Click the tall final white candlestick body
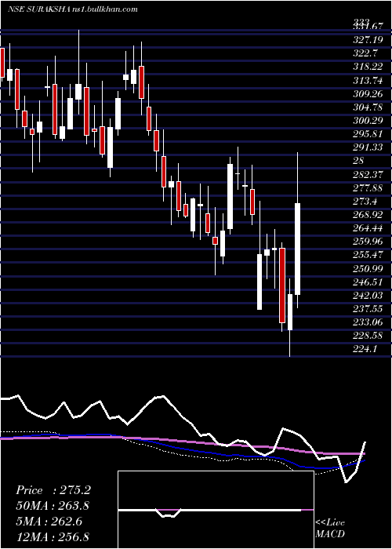Screen dimensions: 392x549 297,249
